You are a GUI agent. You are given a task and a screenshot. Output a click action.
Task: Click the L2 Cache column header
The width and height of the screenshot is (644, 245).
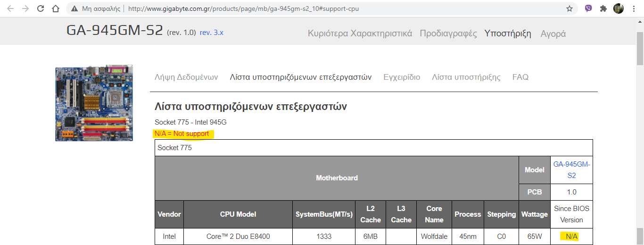[x=371, y=214]
